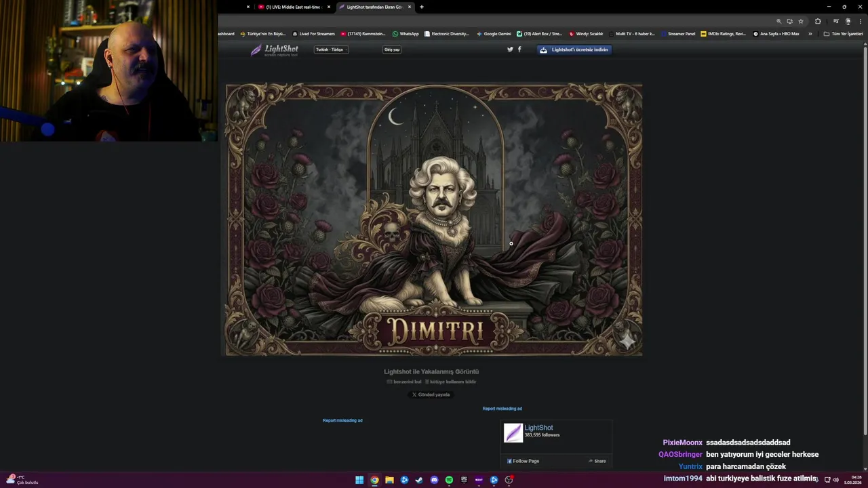The width and height of the screenshot is (868, 488).
Task: Open the Chrome profile avatar icon
Action: 848,21
